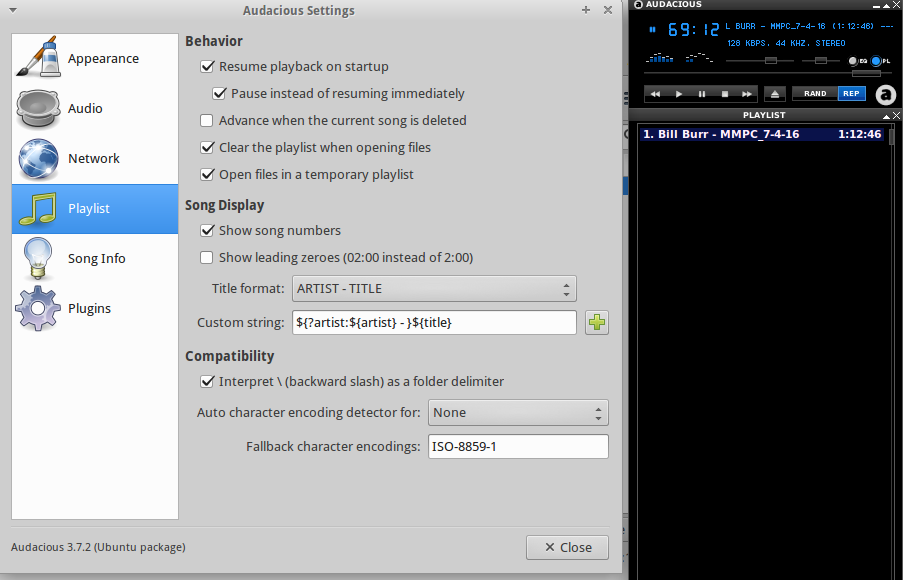Open files with the Eject icon
This screenshot has width=903, height=580.
pos(773,93)
